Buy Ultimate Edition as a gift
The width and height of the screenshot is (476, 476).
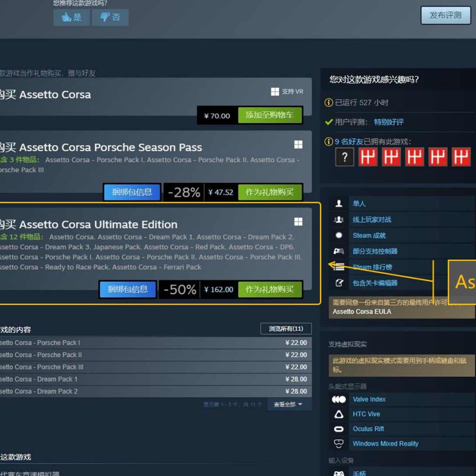[270, 289]
